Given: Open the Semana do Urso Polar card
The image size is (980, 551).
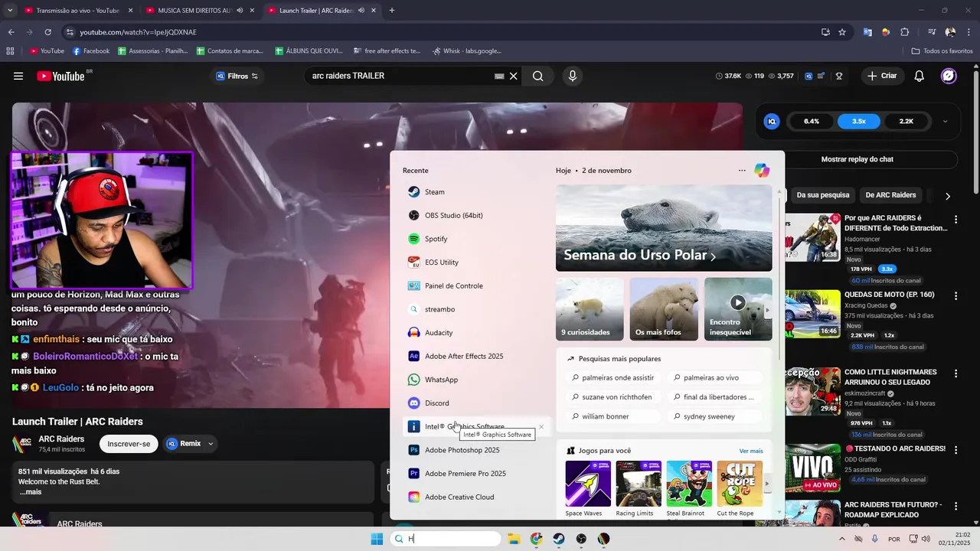Looking at the screenshot, I should 664,228.
